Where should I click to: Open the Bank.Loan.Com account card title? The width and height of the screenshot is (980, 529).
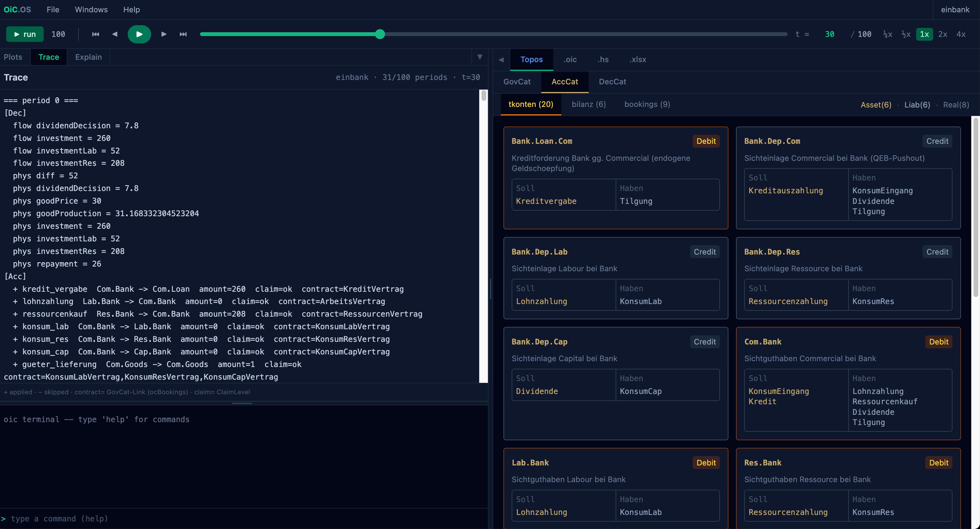542,141
